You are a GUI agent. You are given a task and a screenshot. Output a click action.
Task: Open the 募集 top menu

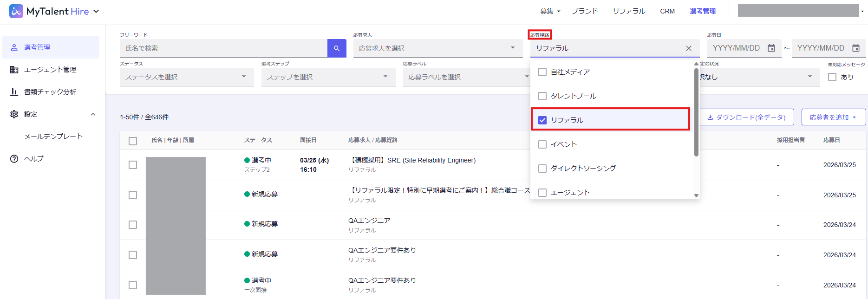pos(550,11)
